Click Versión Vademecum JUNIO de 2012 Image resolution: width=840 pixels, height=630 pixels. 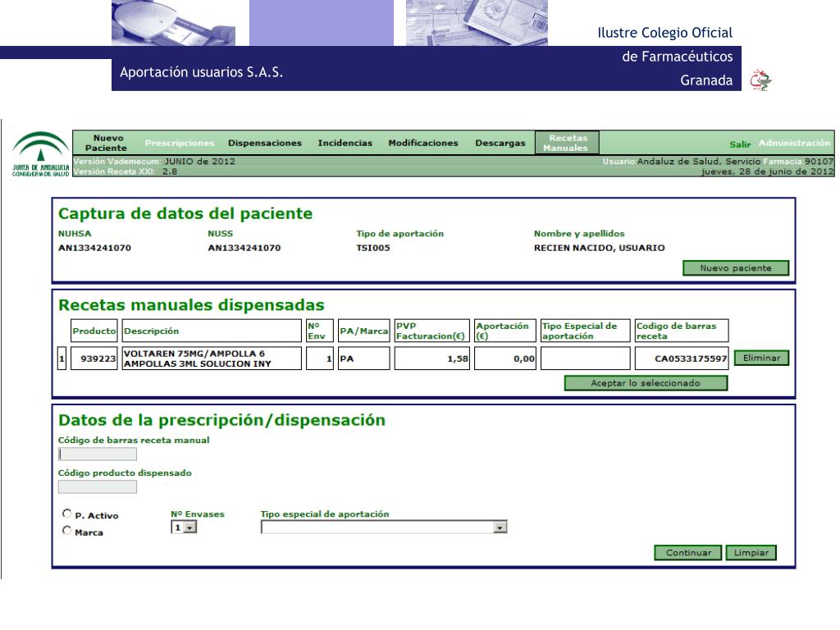click(x=154, y=162)
